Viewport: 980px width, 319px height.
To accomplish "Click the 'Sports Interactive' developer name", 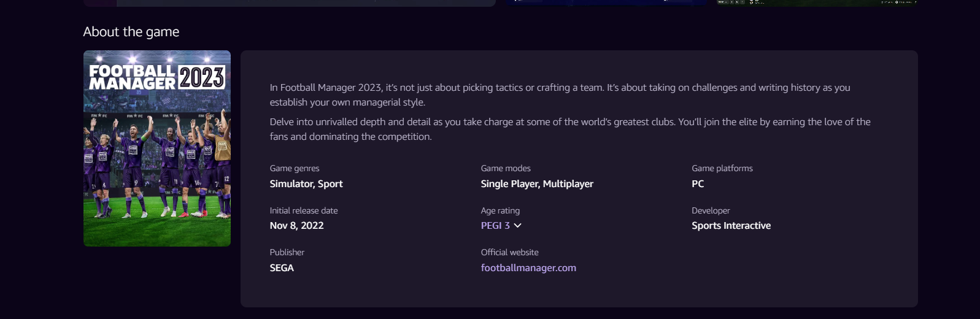I will pos(731,226).
